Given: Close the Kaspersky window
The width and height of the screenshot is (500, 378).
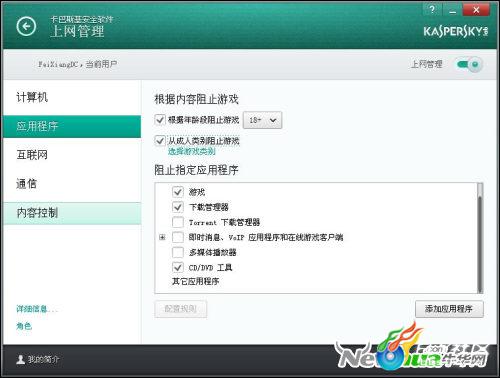Looking at the screenshot, I should 476,9.
